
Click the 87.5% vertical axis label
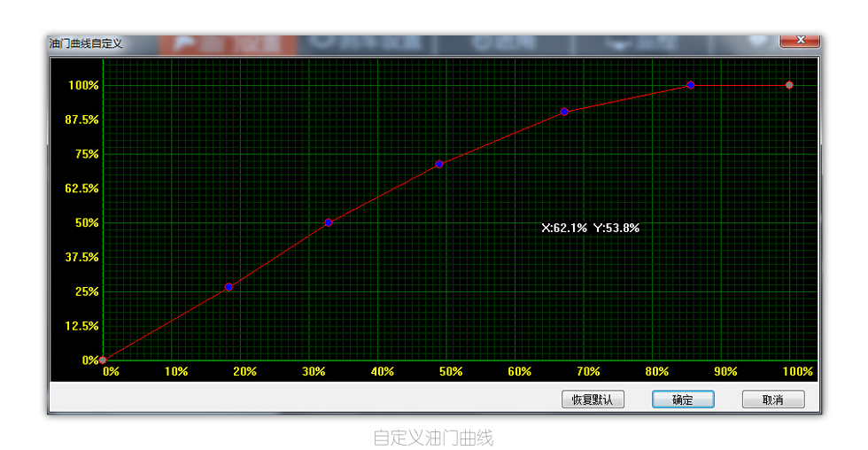point(81,120)
